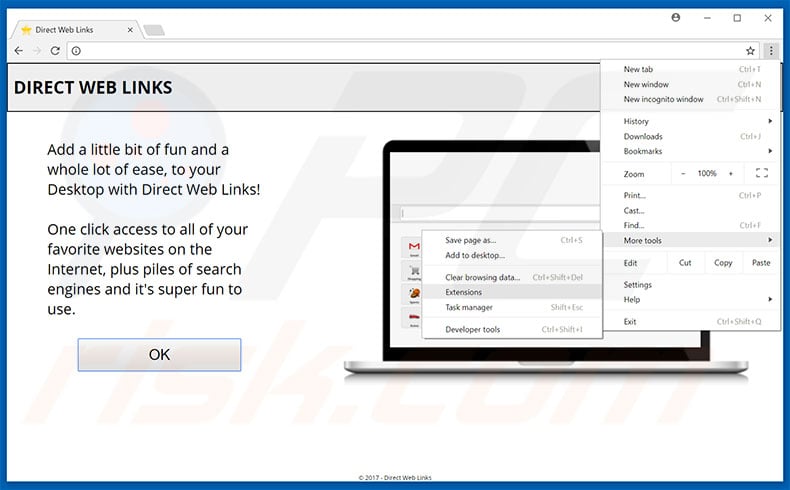The image size is (790, 490).
Task: Maximize the browser window
Action: click(737, 18)
